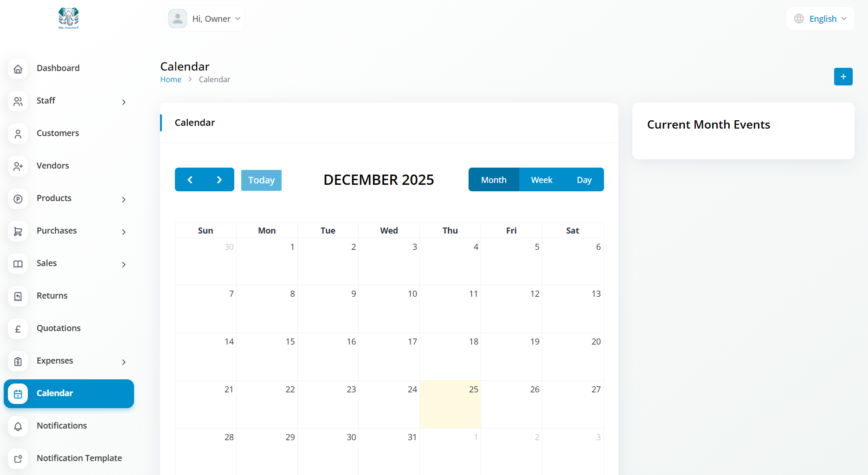Open Vendors via its person-plus icon
Viewport: 868px width, 475px height.
pos(18,166)
